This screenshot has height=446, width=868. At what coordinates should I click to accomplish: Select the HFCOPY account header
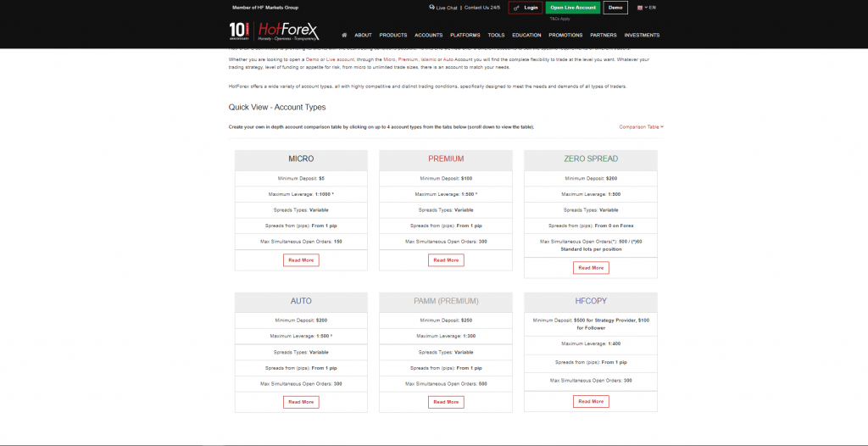click(591, 301)
